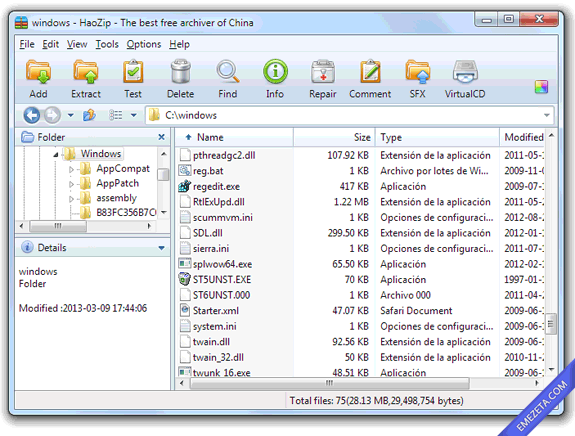Click the Starter.xml file icon
This screenshot has height=436, width=575.
pyautogui.click(x=185, y=311)
